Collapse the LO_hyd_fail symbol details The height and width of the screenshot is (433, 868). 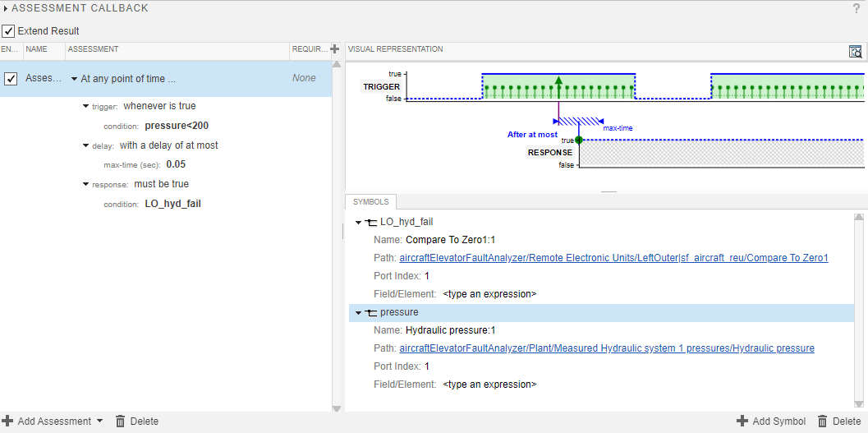pyautogui.click(x=358, y=222)
